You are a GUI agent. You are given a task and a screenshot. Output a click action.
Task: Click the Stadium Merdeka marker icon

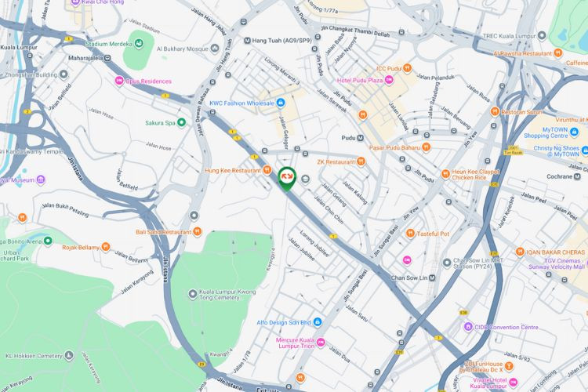pyautogui.click(x=139, y=44)
